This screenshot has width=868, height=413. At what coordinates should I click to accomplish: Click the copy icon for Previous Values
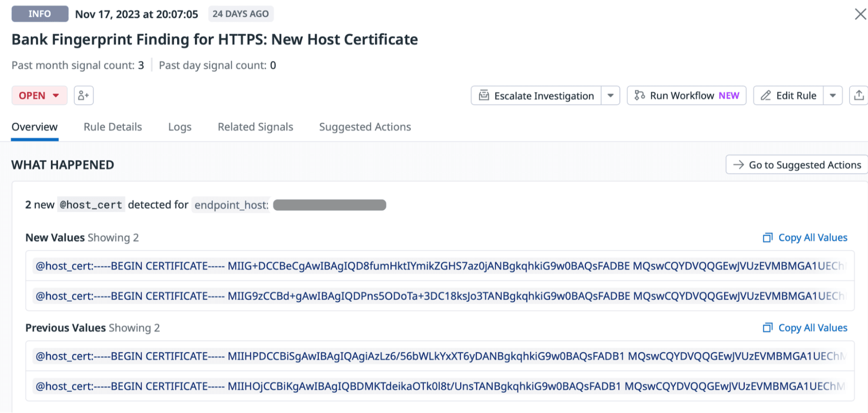[x=768, y=328]
